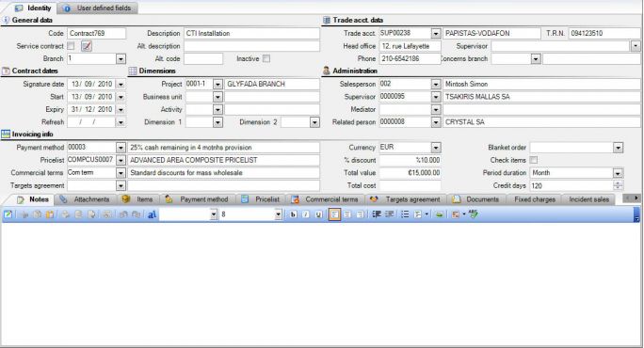Image resolution: width=644 pixels, height=348 pixels.
Task: Open the Targets agreement tab
Action: click(x=406, y=199)
